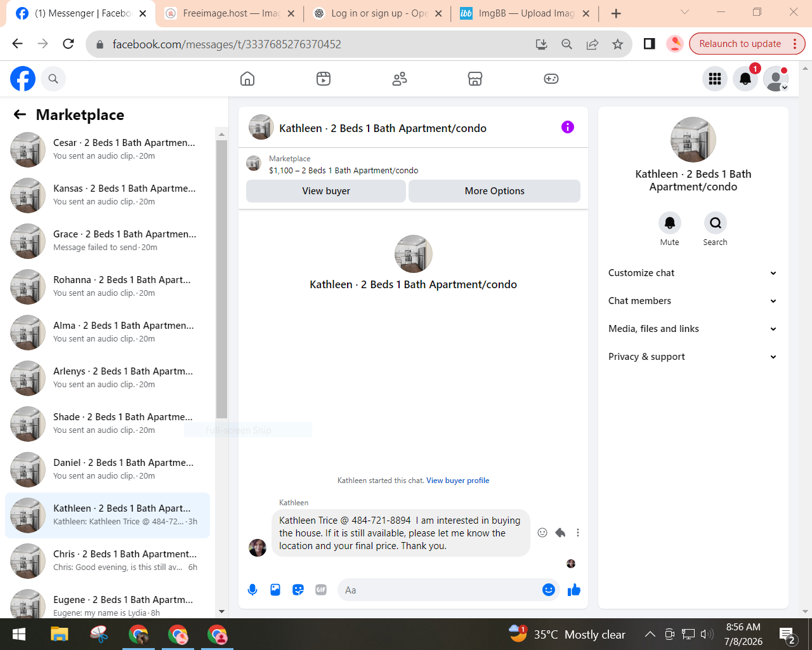Open File Explorer from taskbar

[x=59, y=634]
